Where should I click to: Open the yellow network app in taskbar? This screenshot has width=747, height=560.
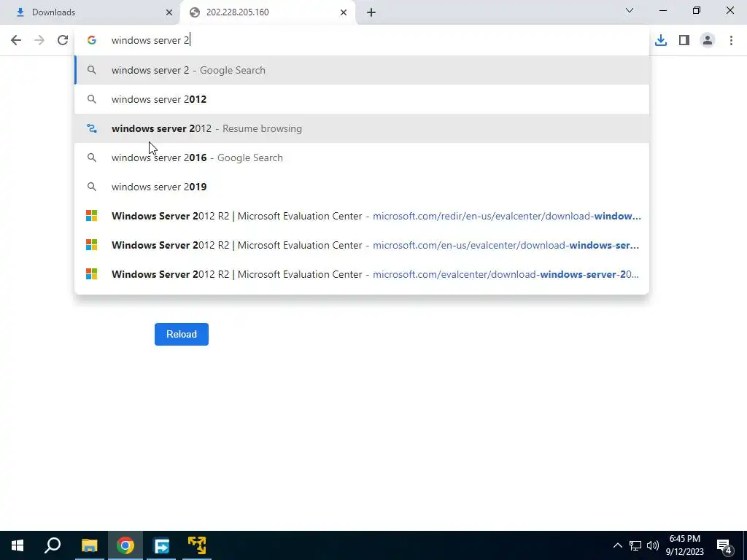197,545
